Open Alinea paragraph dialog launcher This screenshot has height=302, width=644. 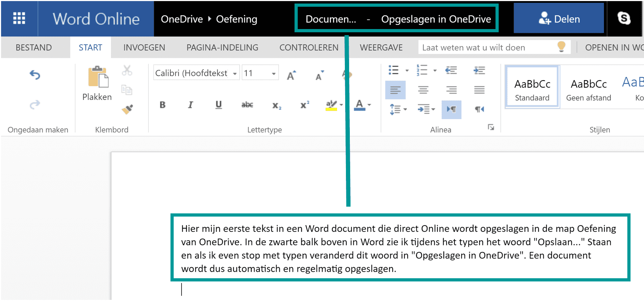click(x=491, y=127)
